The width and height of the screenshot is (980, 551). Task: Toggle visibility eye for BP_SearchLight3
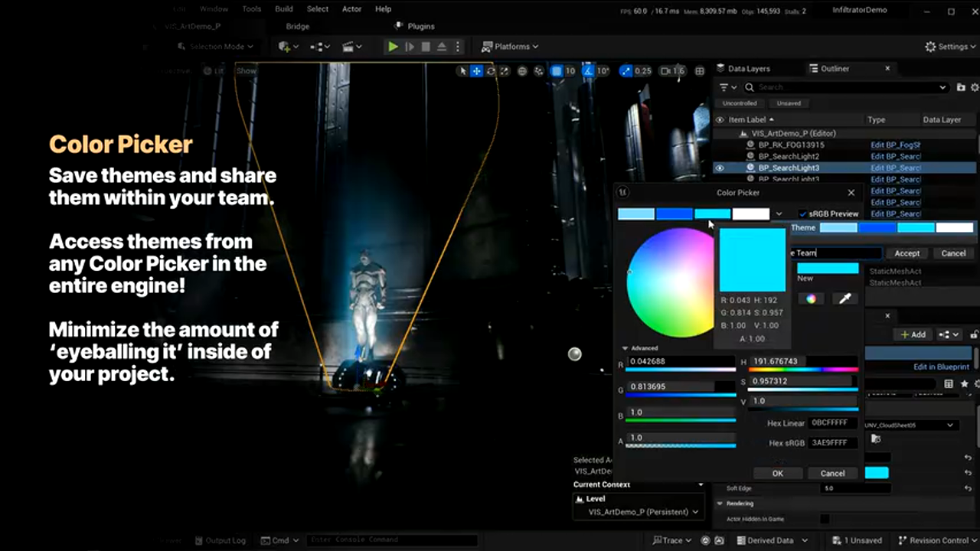click(x=719, y=168)
